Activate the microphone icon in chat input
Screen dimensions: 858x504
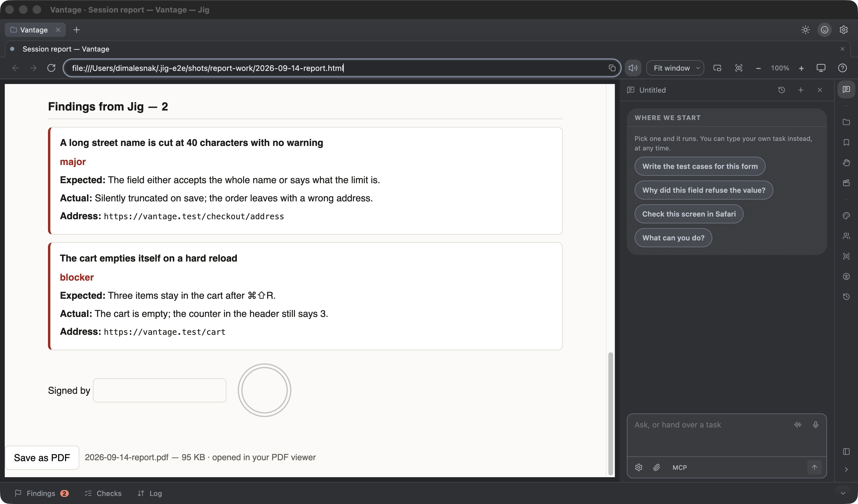815,425
